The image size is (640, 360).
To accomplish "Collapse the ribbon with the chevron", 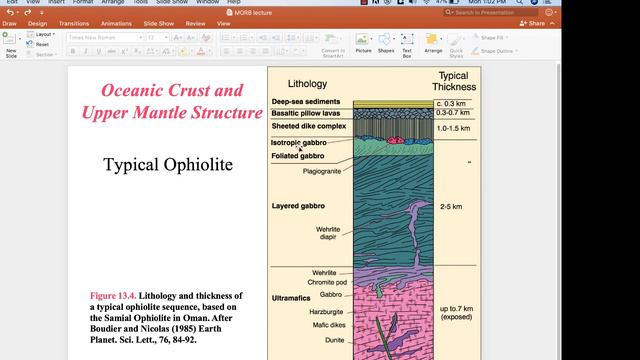I will pyautogui.click(x=552, y=23).
